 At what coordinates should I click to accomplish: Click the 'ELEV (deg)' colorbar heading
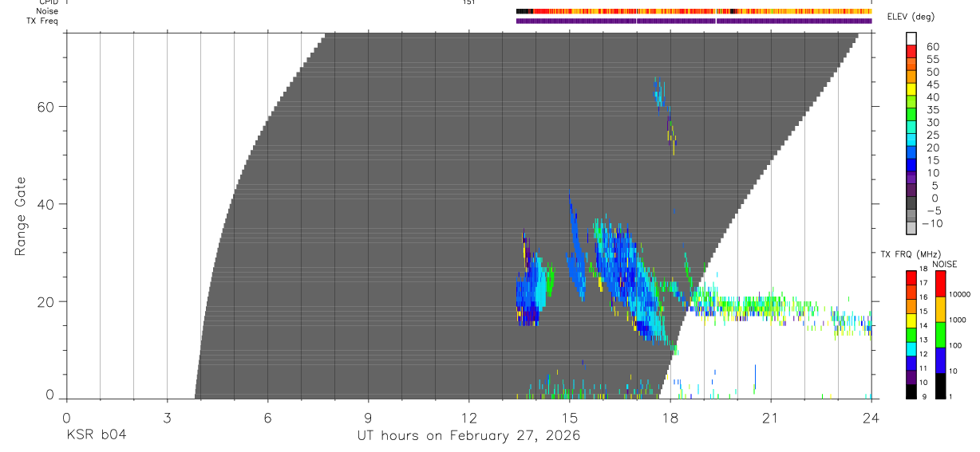click(x=911, y=17)
